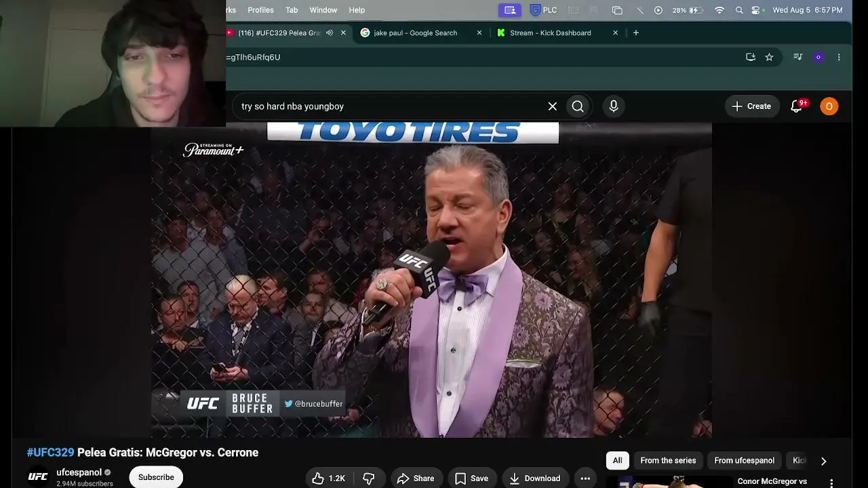Open the Help menu
Screen dimensions: 868x488
357,10
